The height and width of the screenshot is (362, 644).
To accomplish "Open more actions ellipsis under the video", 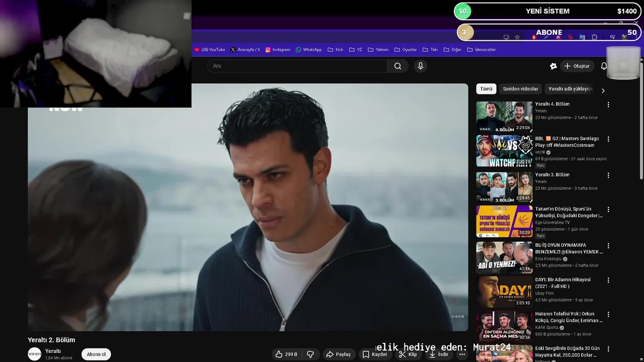I will pos(462,354).
